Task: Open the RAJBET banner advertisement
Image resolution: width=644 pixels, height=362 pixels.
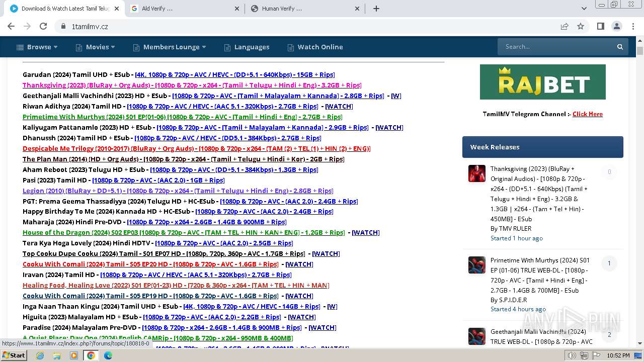Action: (x=542, y=82)
